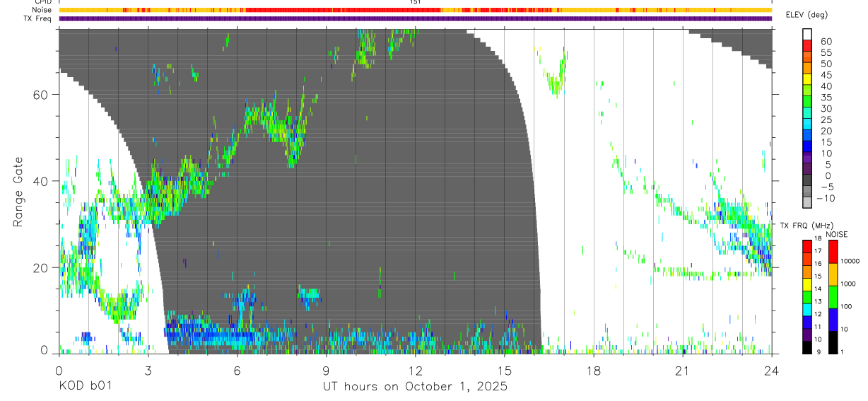The height and width of the screenshot is (401, 868).
Task: Click the '55' label on ELEV colorbar
Action: (x=825, y=53)
